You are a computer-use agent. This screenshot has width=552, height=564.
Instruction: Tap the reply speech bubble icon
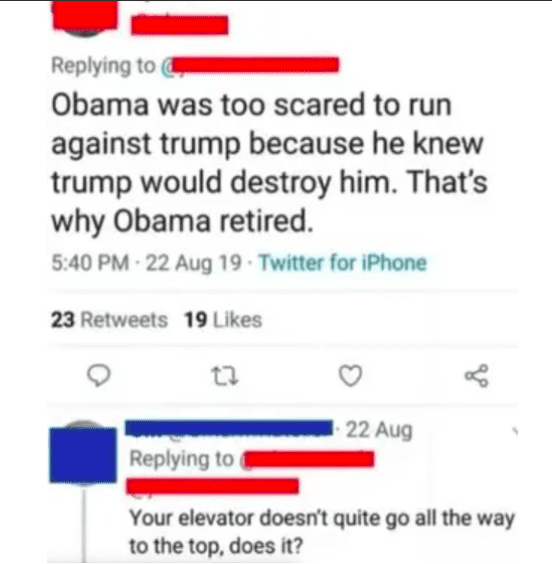[x=99, y=376]
